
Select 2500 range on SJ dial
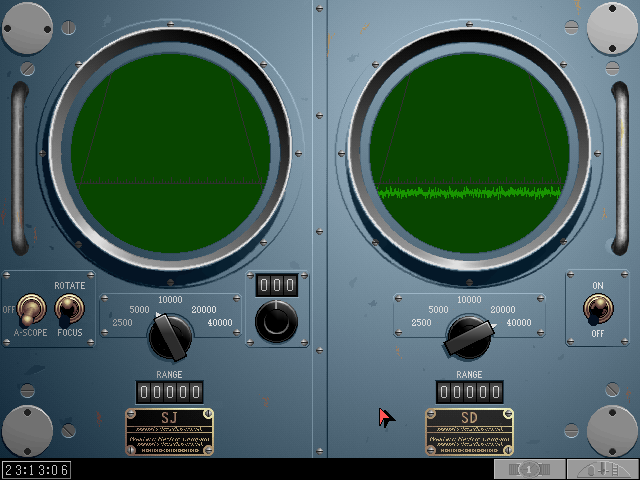click(x=123, y=323)
